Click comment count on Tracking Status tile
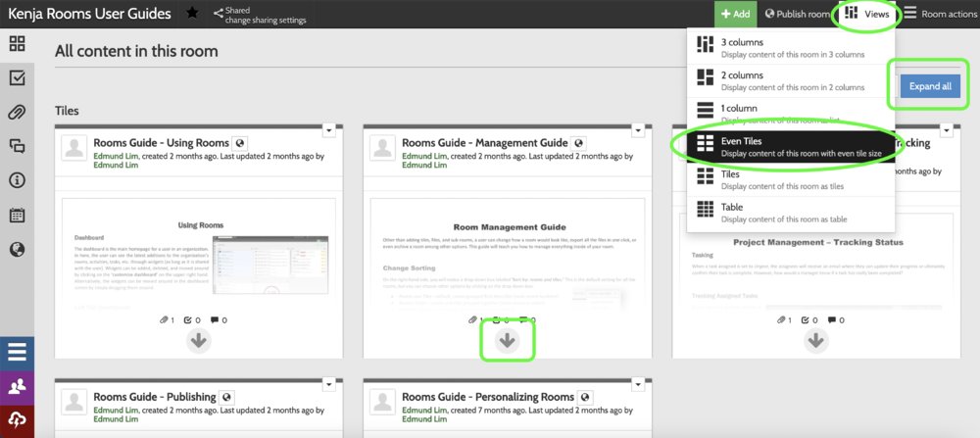 [x=836, y=319]
